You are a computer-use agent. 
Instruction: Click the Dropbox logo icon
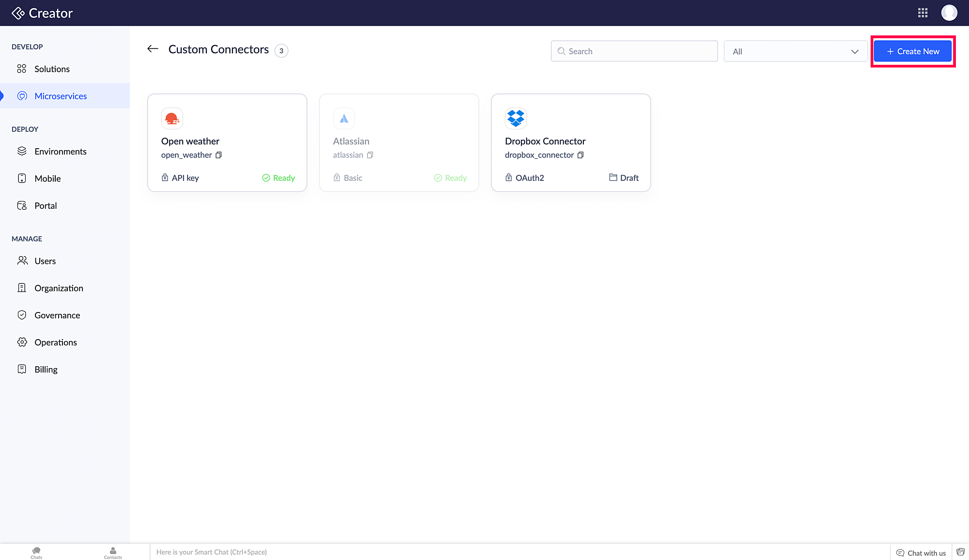(516, 118)
